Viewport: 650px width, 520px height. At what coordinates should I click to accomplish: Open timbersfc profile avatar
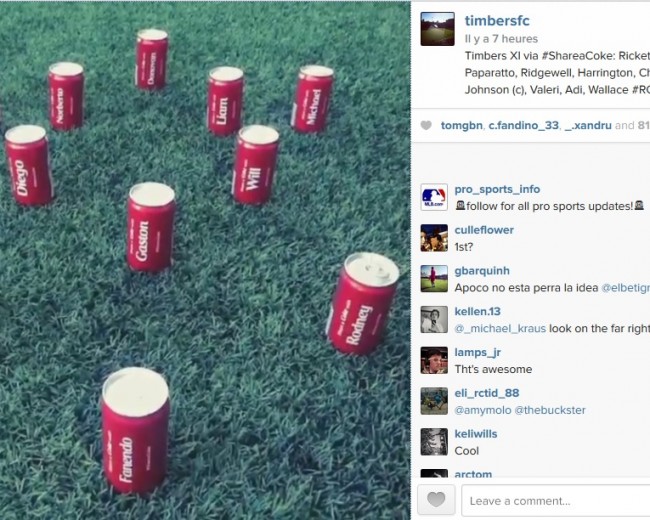click(437, 29)
